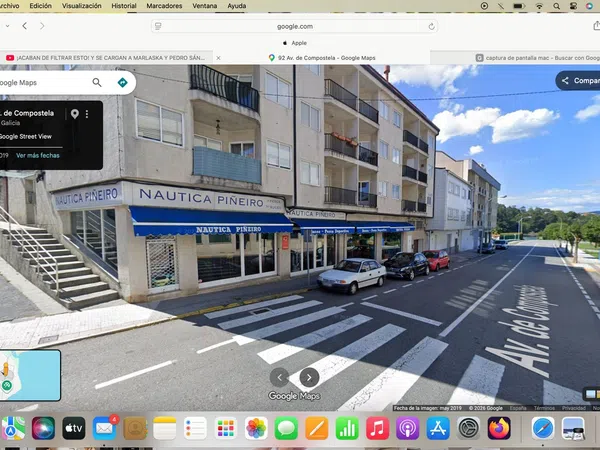This screenshot has width=600, height=450.
Task: Open the minimap thumbnail
Action: click(x=30, y=375)
